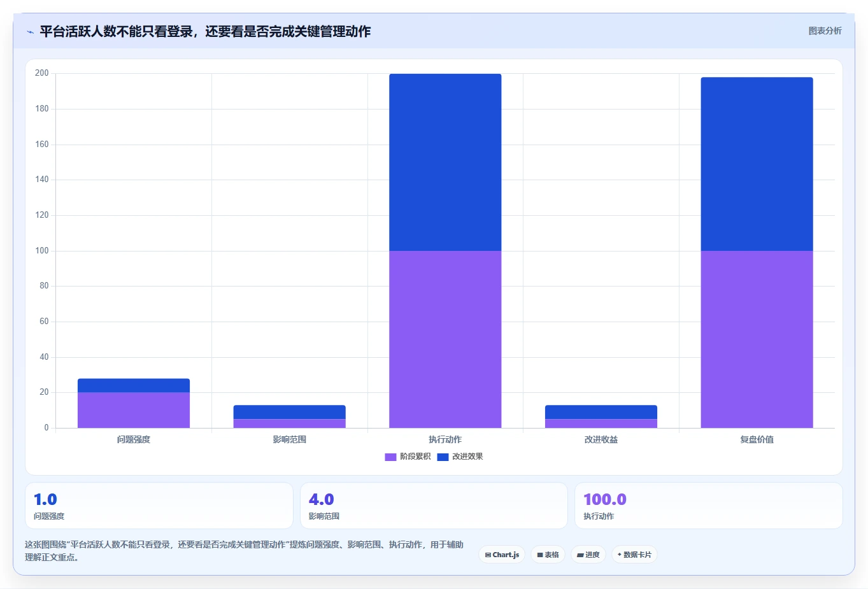Screen dimensions: 868x589
Task: Click the chart description paragraph text
Action: [244, 551]
